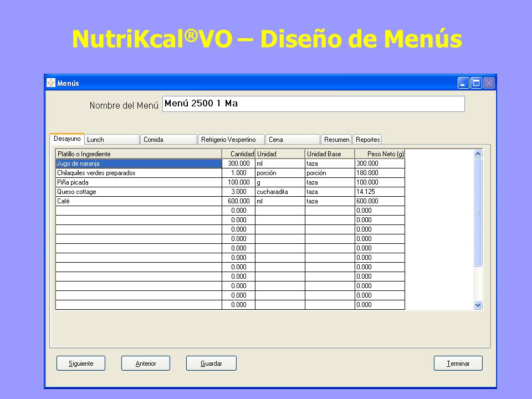
Task: Click net weight 300.000 for Jugo de naranja
Action: pos(380,163)
